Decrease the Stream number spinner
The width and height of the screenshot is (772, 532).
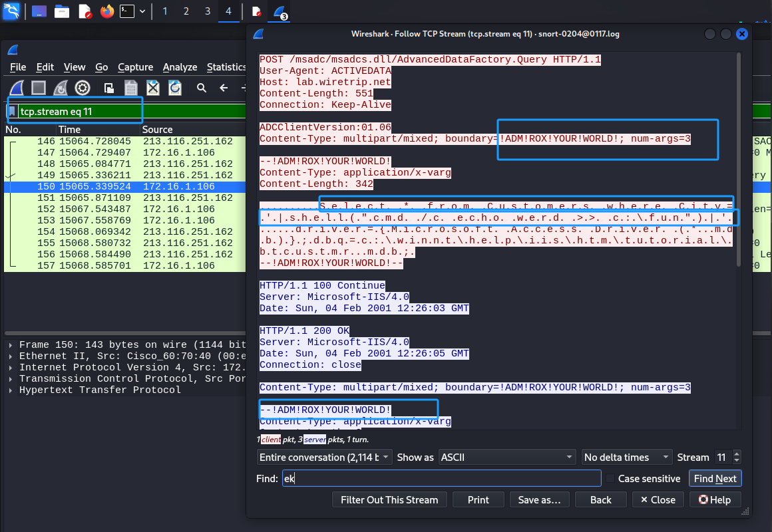pos(737,461)
